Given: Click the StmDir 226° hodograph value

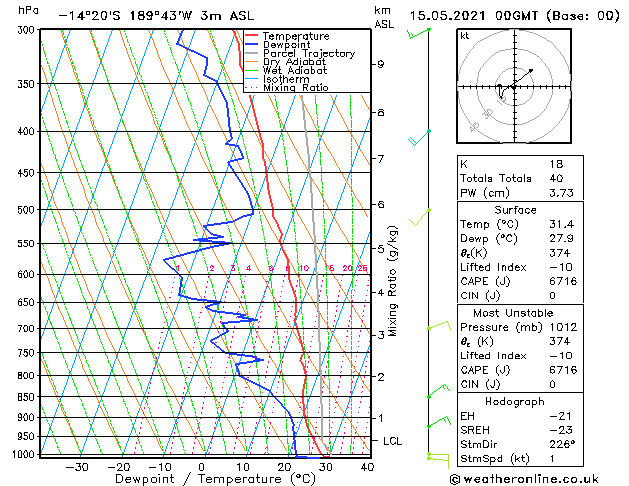Looking at the screenshot, I should click(x=562, y=444).
